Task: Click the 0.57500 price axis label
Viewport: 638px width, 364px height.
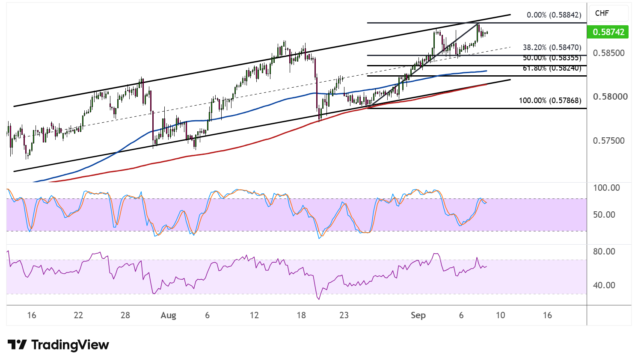Action: (x=609, y=141)
